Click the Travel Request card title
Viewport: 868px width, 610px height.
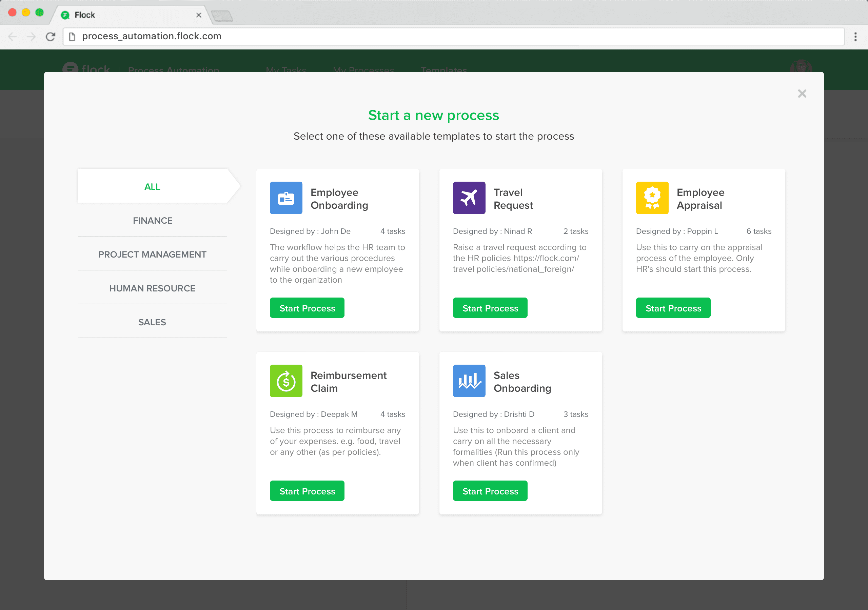tap(513, 199)
